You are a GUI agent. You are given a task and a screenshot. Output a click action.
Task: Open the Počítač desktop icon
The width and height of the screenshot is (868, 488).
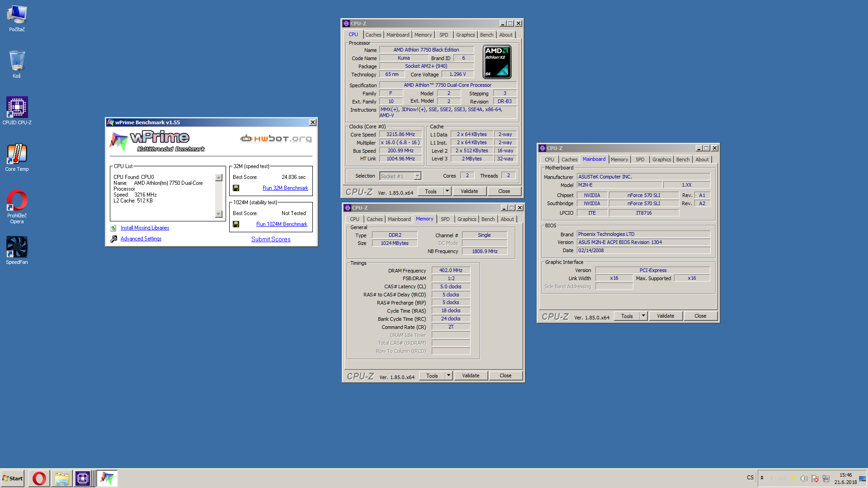17,19
